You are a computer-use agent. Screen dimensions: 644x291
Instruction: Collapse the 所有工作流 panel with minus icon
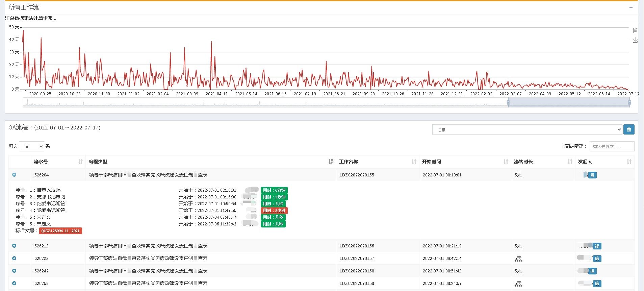point(630,7)
